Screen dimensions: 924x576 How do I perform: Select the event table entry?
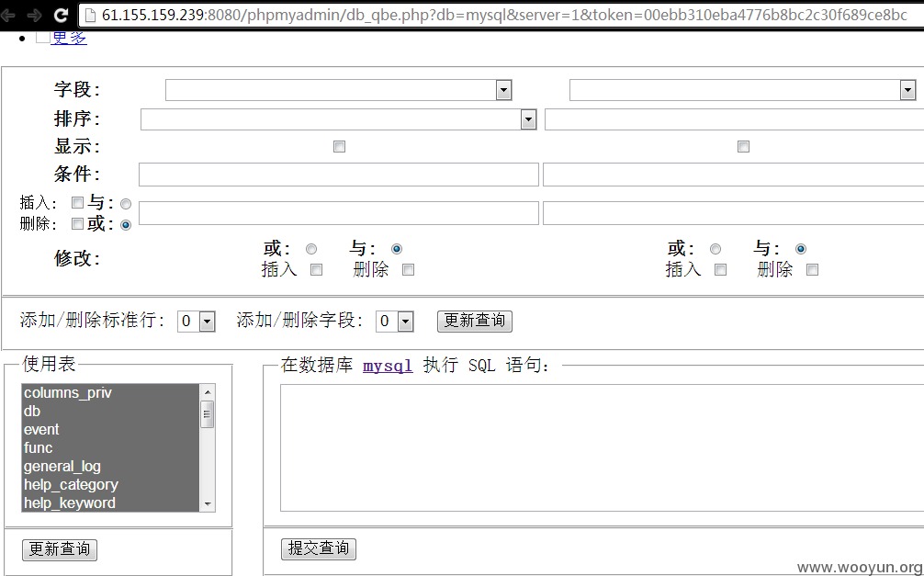111,429
